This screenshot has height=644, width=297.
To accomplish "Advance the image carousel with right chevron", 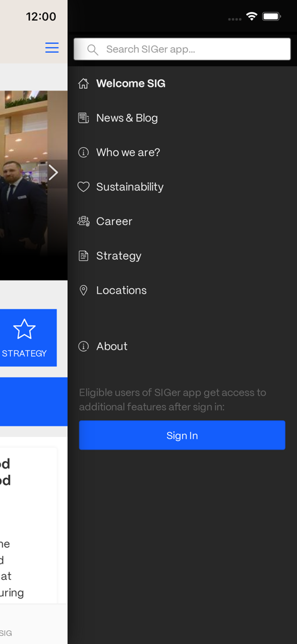I will pos(53,172).
